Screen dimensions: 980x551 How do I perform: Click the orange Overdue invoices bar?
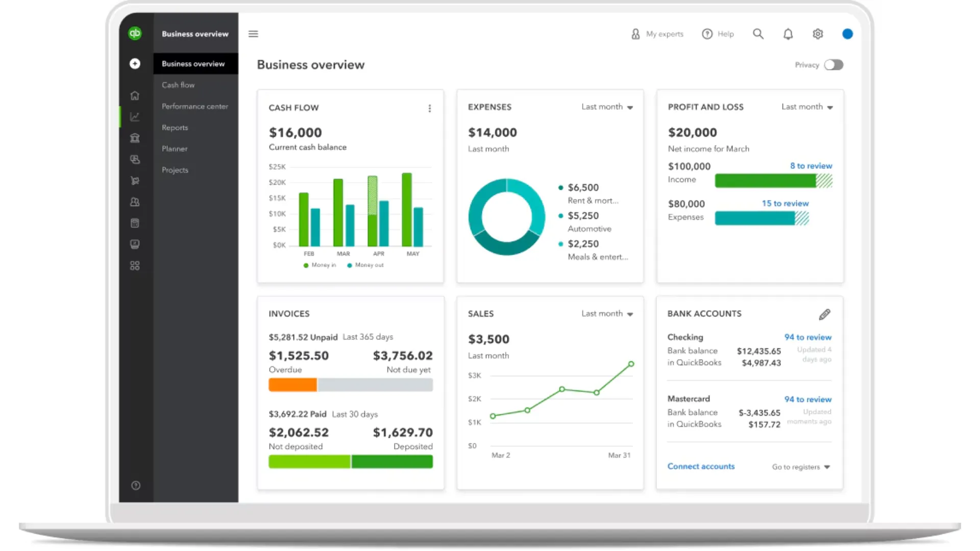(x=292, y=385)
